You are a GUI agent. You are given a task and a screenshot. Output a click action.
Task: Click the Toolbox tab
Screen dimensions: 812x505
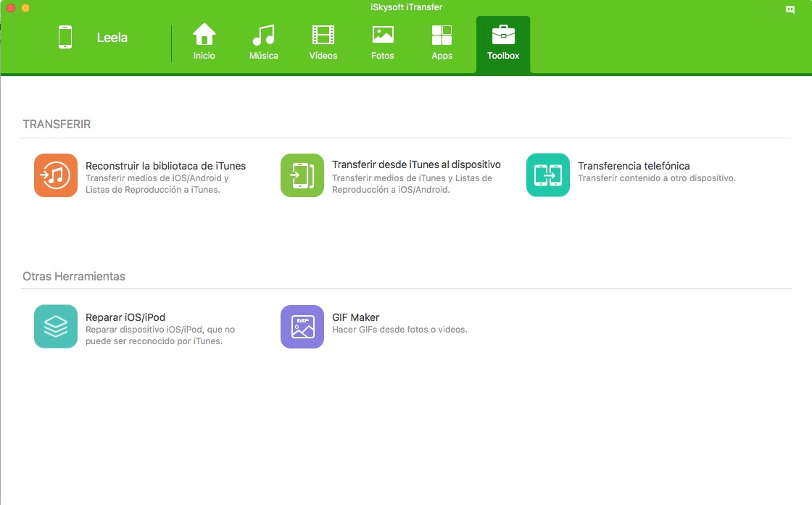click(x=503, y=44)
